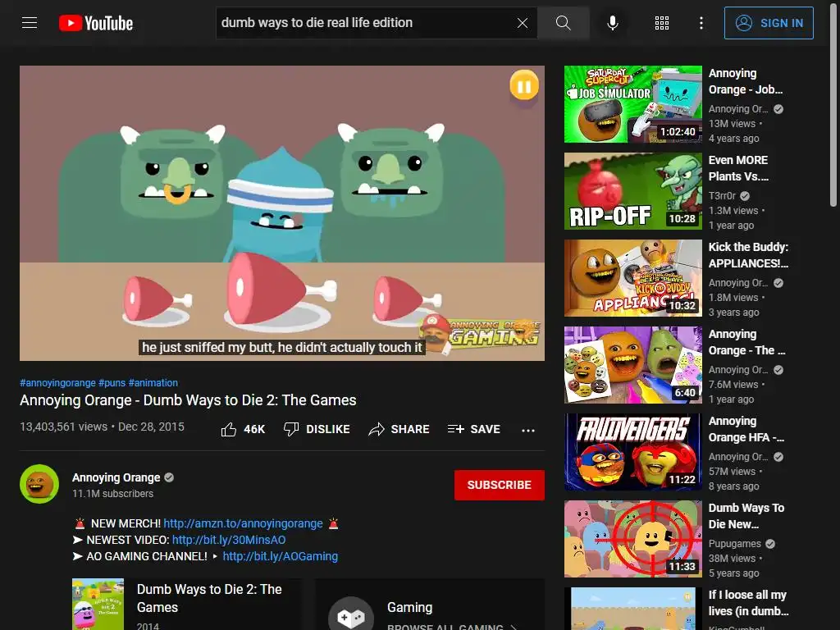Clear the search text with X
840x630 pixels.
point(523,22)
